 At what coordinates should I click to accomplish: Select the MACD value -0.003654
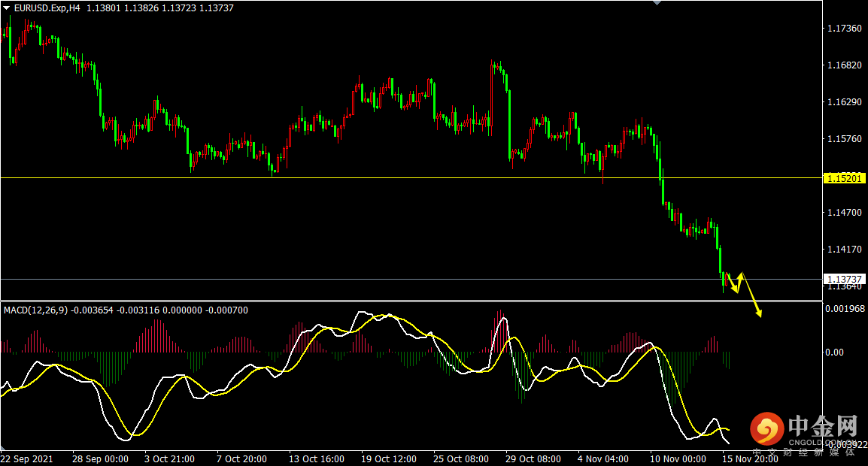[x=93, y=310]
